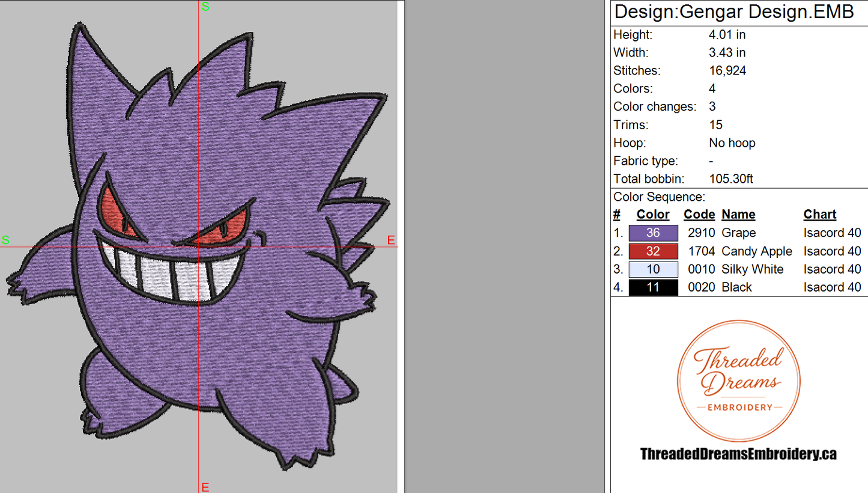Click the Colors value '4'
This screenshot has height=493, width=868.
(x=713, y=89)
